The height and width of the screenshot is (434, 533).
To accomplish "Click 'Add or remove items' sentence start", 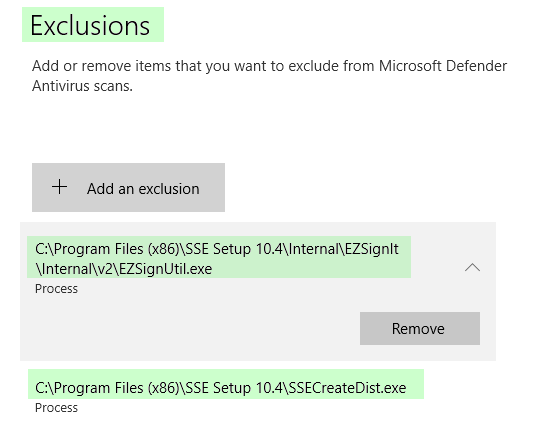I will coord(102,66).
